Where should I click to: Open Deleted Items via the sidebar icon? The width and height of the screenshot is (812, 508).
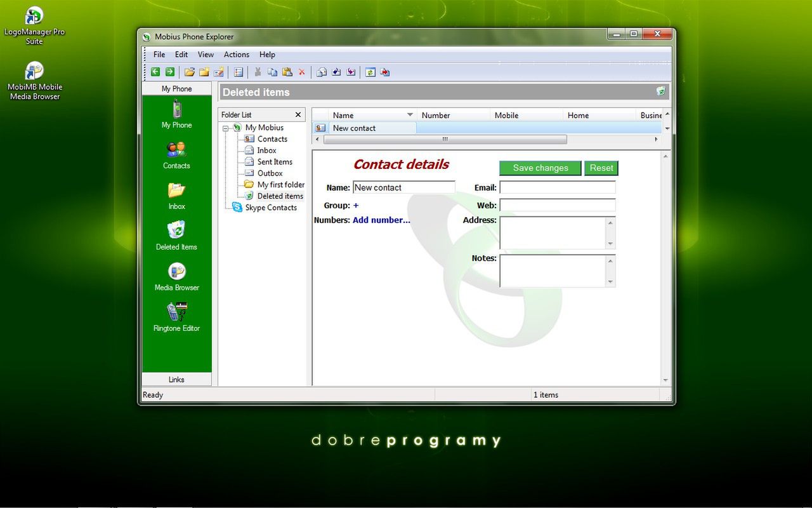[x=176, y=235]
